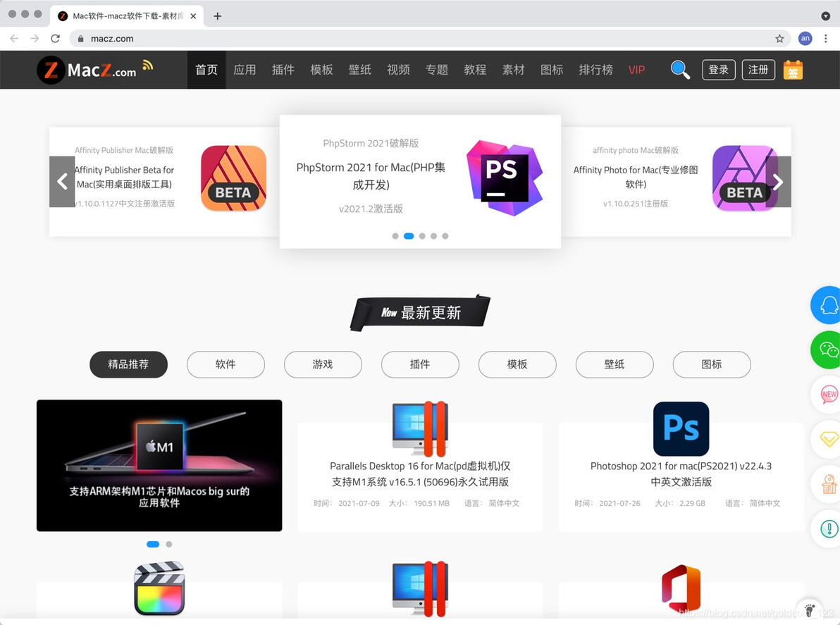The width and height of the screenshot is (840, 625).
Task: Select the active second carousel dot
Action: [409, 236]
